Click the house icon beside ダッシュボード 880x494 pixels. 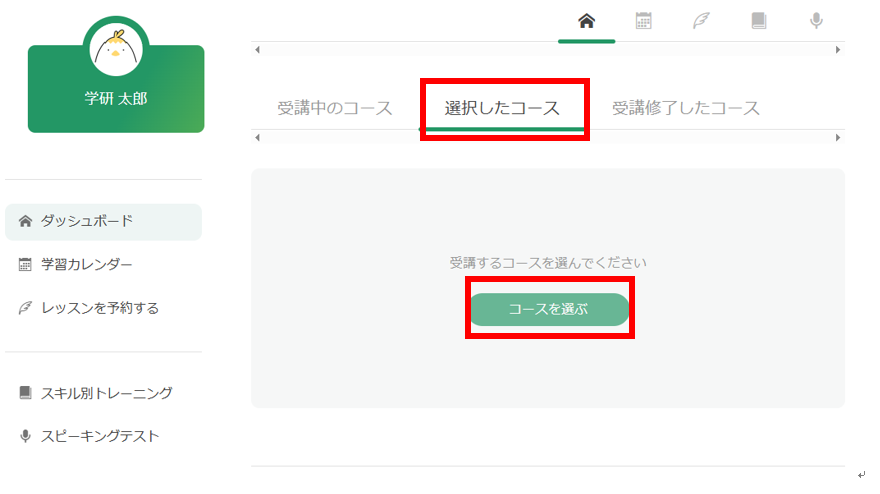click(25, 221)
